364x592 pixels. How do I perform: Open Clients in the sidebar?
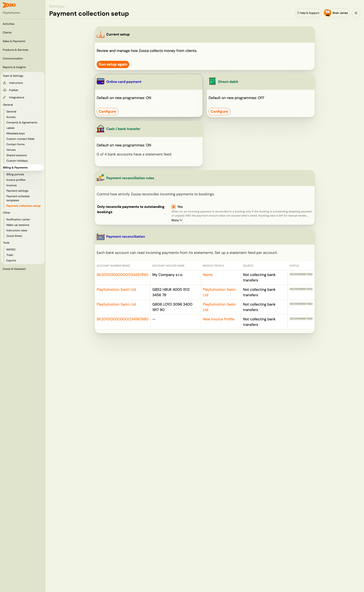click(x=7, y=33)
